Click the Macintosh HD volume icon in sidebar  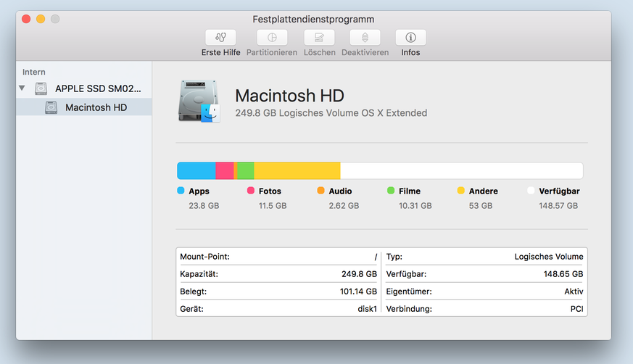point(51,107)
